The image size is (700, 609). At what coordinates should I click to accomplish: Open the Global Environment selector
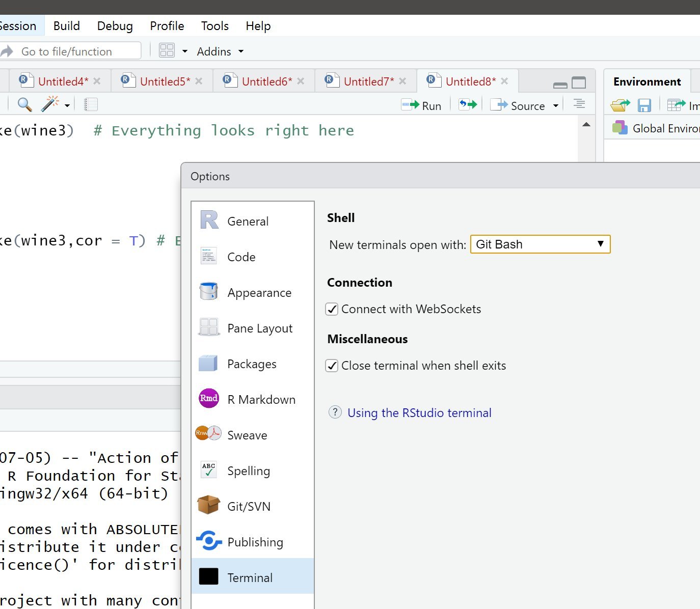[x=656, y=128]
